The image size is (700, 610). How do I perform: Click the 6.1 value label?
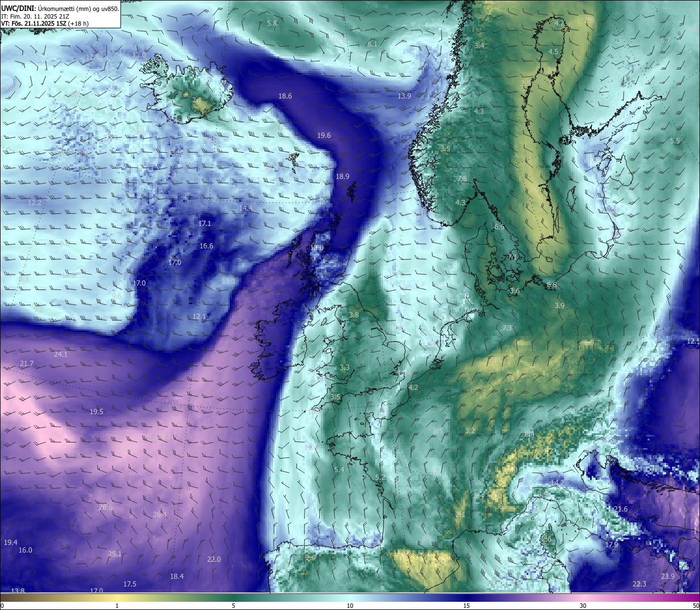(x=372, y=44)
